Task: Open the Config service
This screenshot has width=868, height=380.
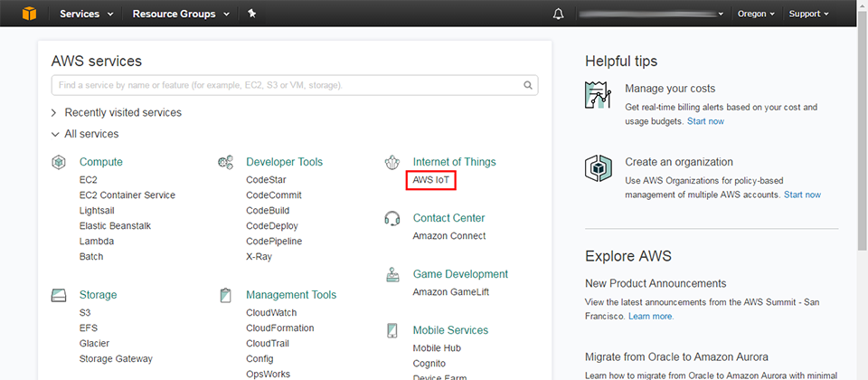Action: (259, 359)
